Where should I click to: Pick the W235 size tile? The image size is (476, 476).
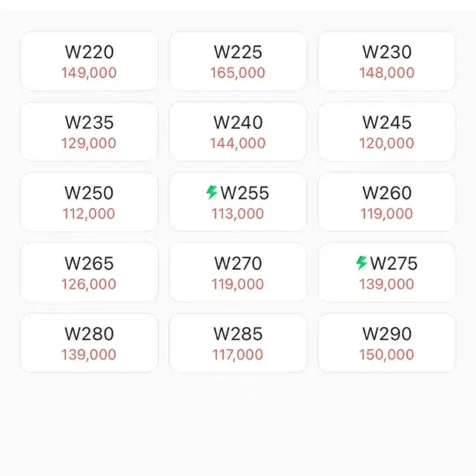89,131
